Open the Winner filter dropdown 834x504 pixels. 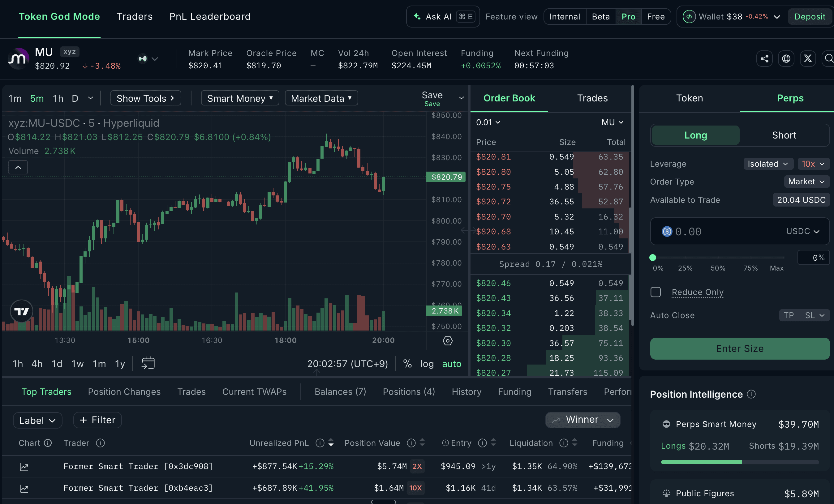point(583,420)
